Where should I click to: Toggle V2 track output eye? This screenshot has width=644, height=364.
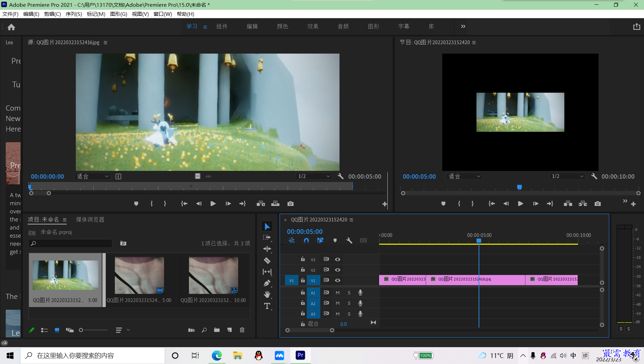(x=337, y=270)
